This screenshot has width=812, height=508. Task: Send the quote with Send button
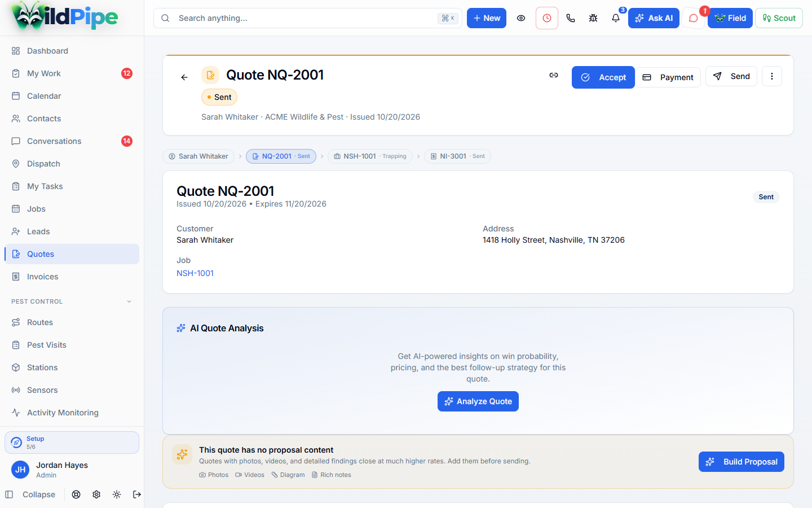click(731, 76)
